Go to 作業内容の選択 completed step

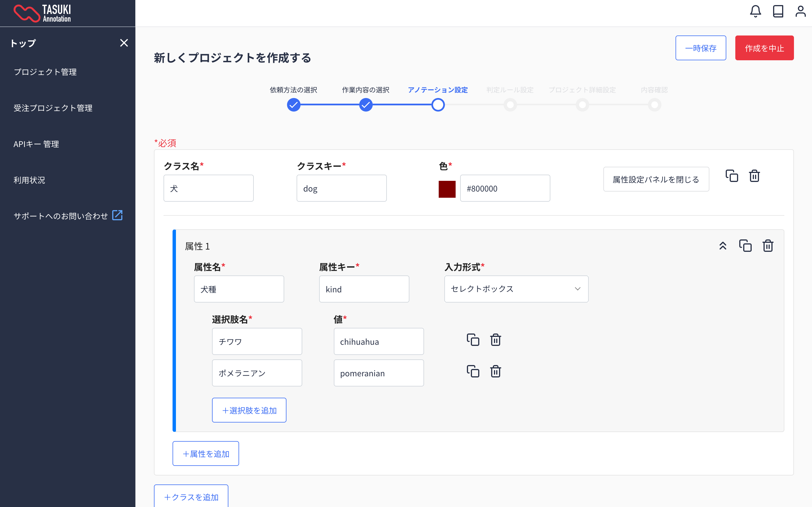tap(365, 105)
